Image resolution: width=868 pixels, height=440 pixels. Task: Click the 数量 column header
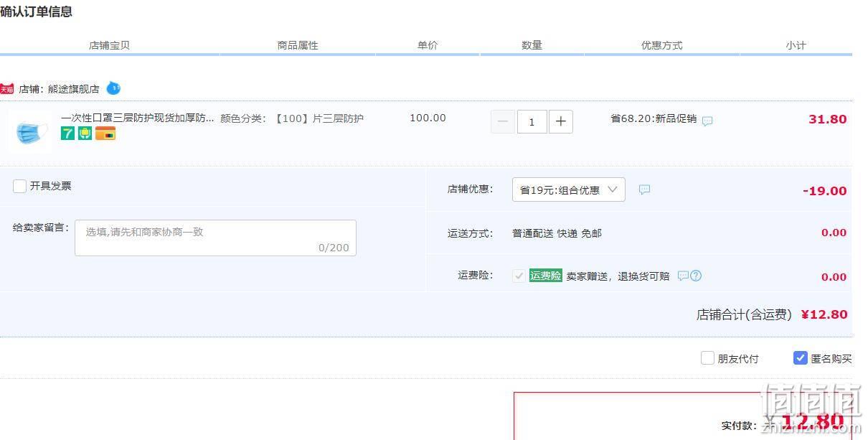[x=532, y=45]
